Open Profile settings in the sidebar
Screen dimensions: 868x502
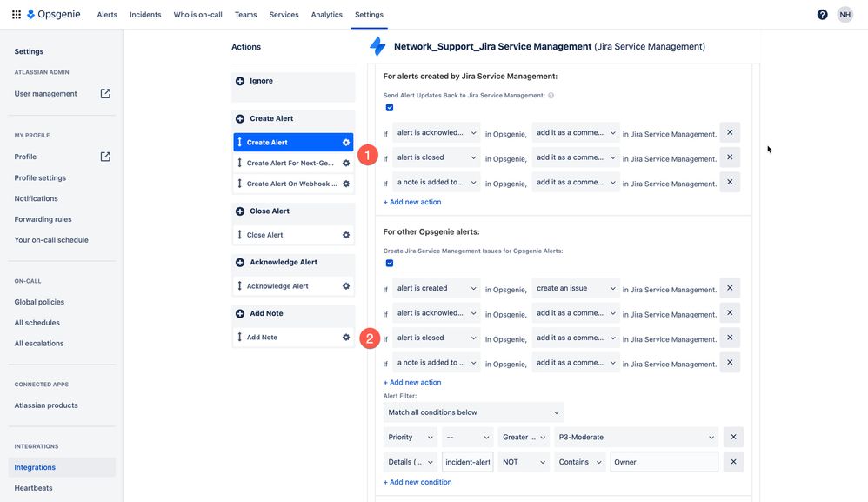(40, 177)
